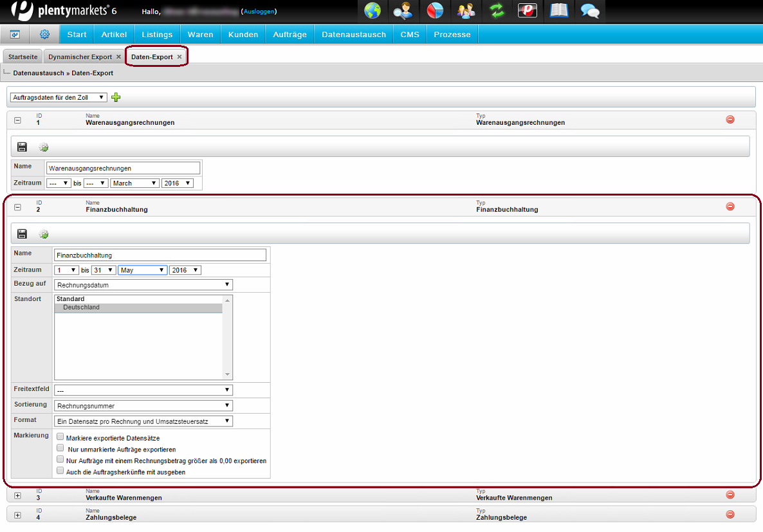Click the green plus add export icon
The image size is (763, 532).
[x=116, y=97]
